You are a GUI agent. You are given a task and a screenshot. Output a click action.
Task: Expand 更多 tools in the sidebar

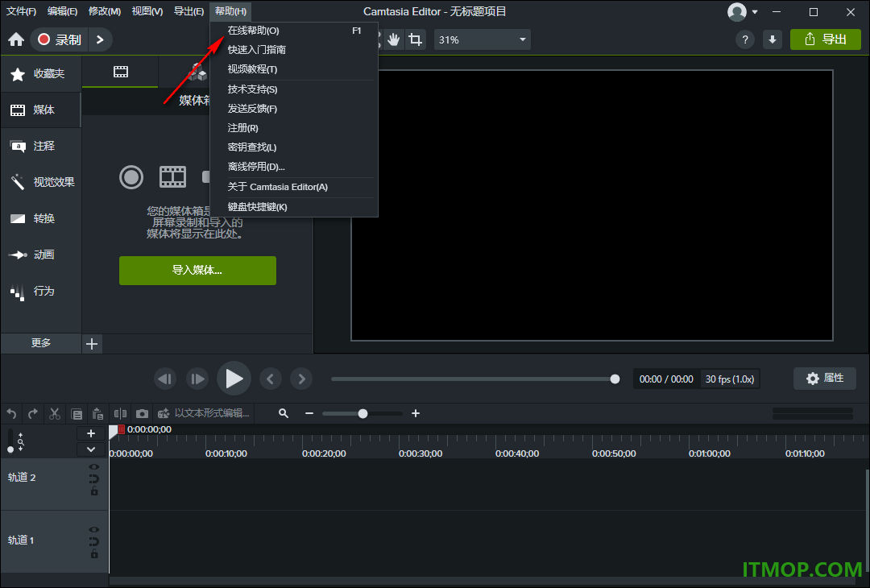[41, 343]
